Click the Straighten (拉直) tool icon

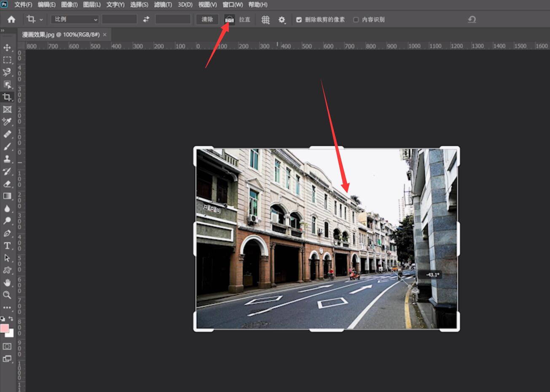(x=229, y=19)
